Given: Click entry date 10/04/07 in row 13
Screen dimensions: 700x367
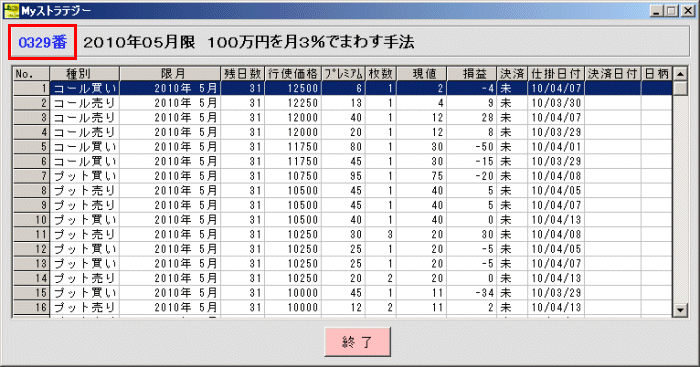Looking at the screenshot, I should point(556,263).
